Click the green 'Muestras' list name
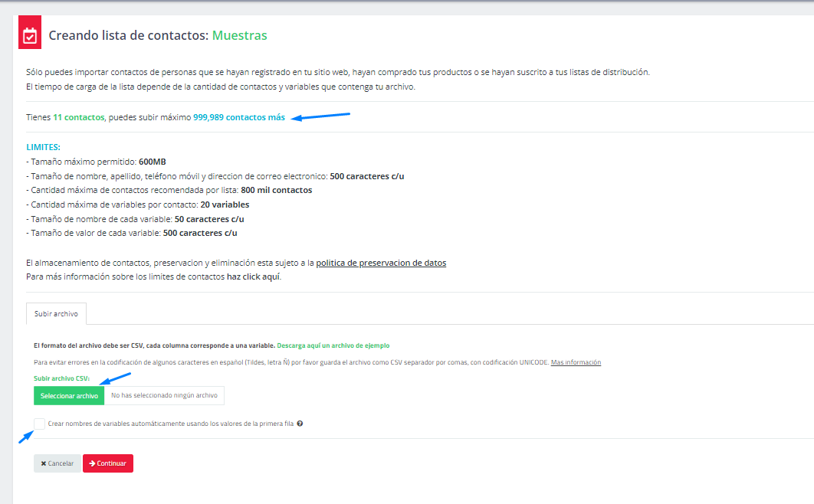This screenshot has width=814, height=504. click(239, 35)
